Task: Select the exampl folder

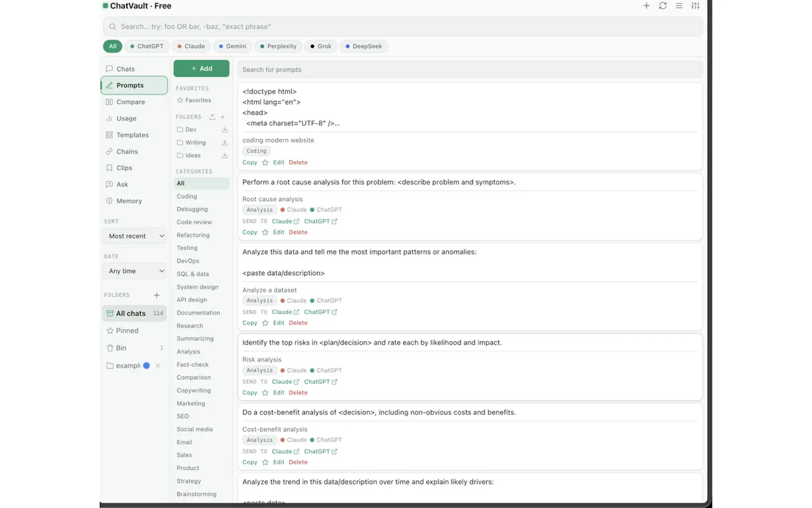Action: point(123,366)
